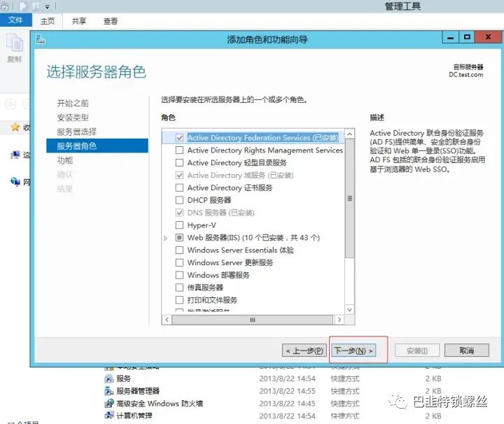Open 查看 tab in Explorer ribbon
Screen dimensions: 504x424
click(x=111, y=21)
